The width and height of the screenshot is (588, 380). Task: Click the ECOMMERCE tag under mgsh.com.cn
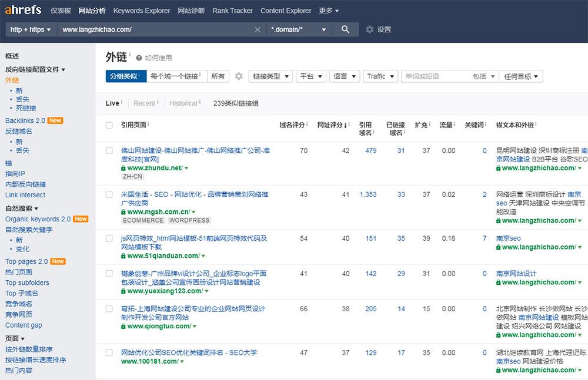point(143,220)
